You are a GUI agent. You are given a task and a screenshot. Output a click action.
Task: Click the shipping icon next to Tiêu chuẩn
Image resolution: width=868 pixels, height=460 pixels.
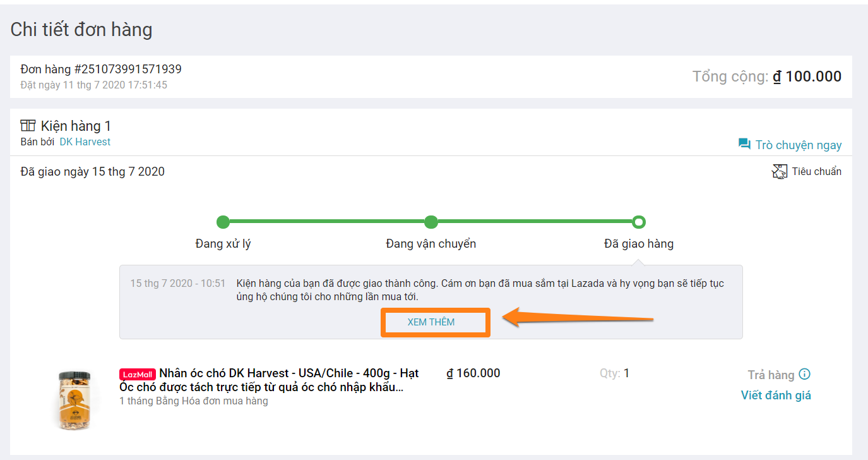[x=780, y=171]
